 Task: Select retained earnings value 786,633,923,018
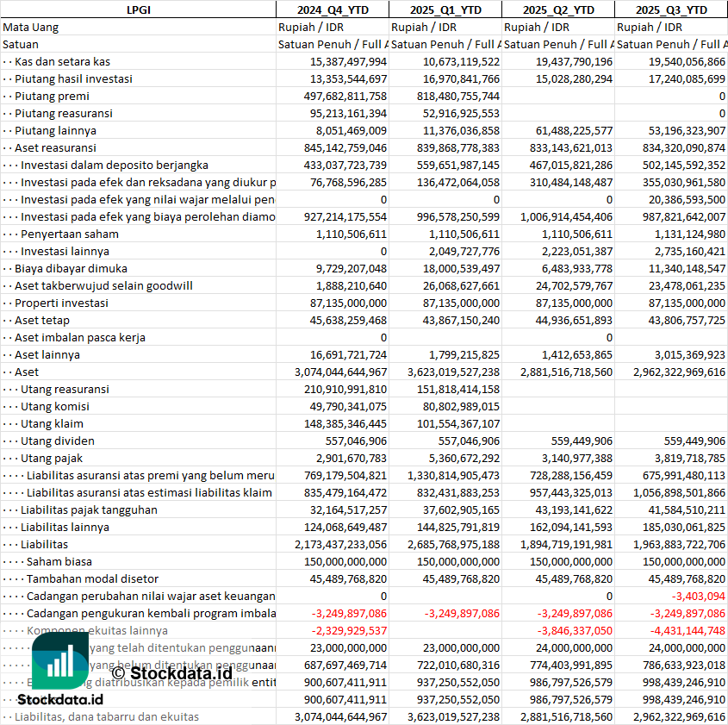click(683, 665)
